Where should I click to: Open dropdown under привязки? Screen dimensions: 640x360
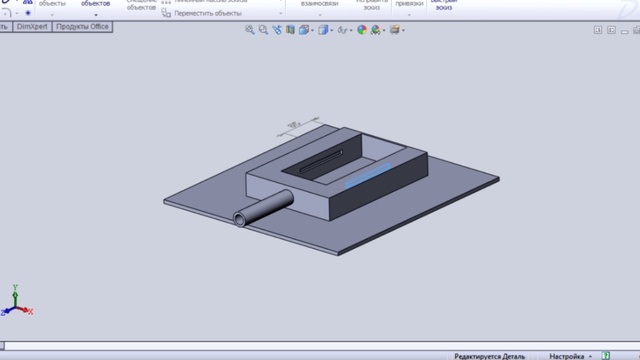click(x=409, y=15)
